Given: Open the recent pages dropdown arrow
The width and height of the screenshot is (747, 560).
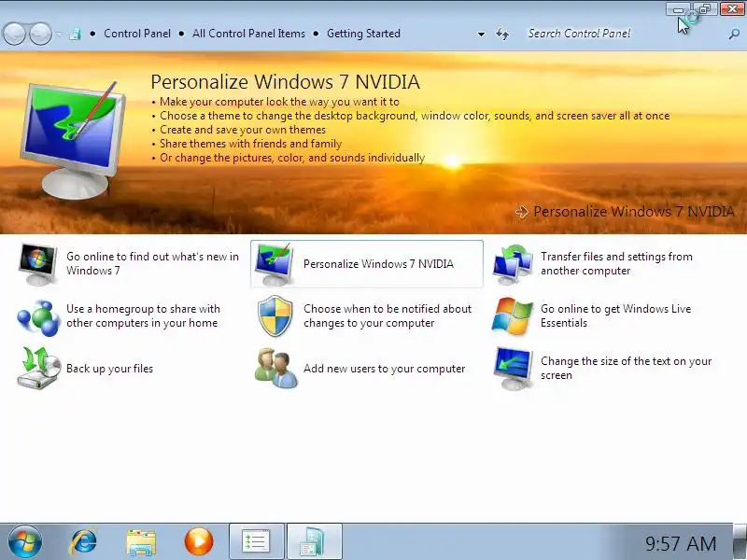Looking at the screenshot, I should coord(59,34).
